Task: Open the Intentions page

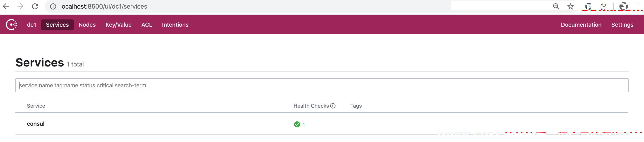Action: pos(175,25)
